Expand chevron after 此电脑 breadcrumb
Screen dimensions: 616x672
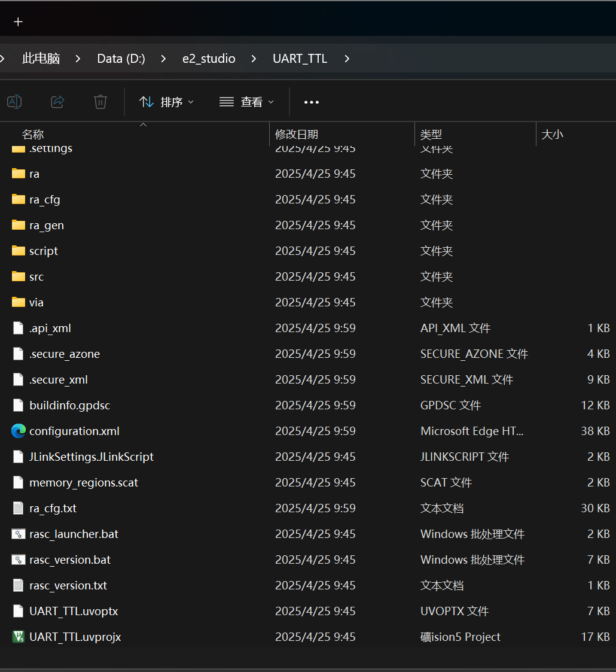click(78, 58)
